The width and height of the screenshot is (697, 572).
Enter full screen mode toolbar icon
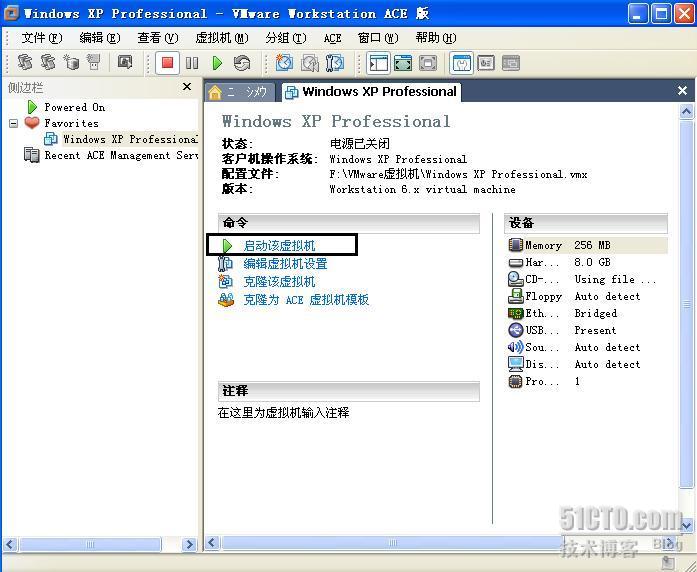(428, 63)
